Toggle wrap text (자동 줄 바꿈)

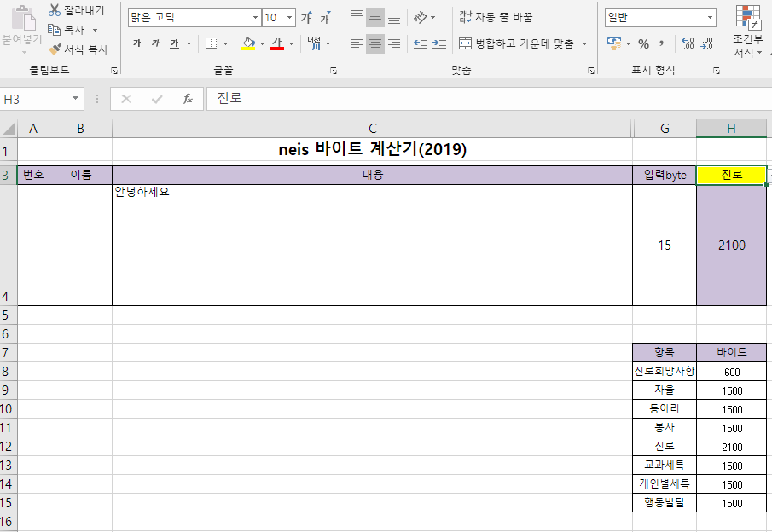pyautogui.click(x=496, y=17)
